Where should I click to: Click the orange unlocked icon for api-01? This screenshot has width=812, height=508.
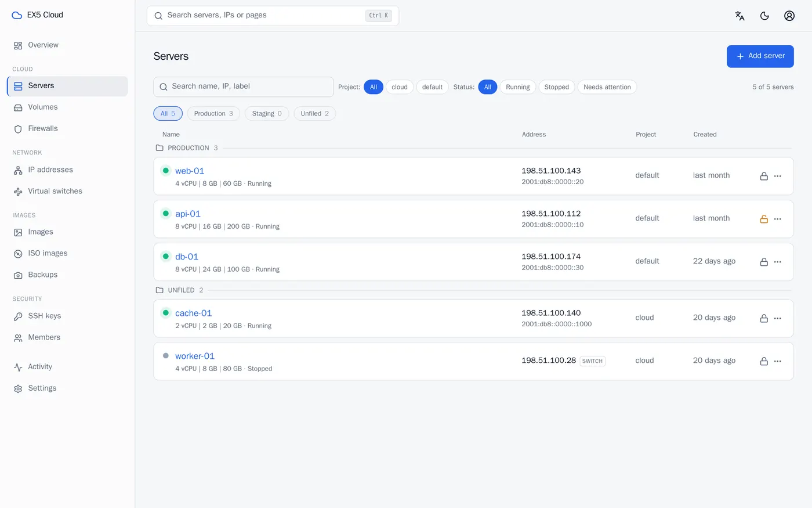(x=764, y=219)
